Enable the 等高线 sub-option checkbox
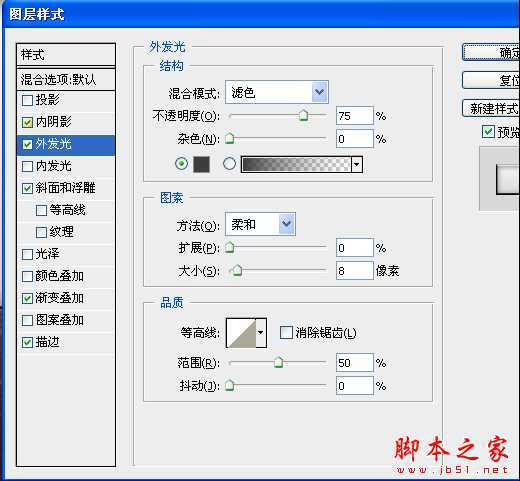The width and height of the screenshot is (520, 481). pyautogui.click(x=41, y=210)
